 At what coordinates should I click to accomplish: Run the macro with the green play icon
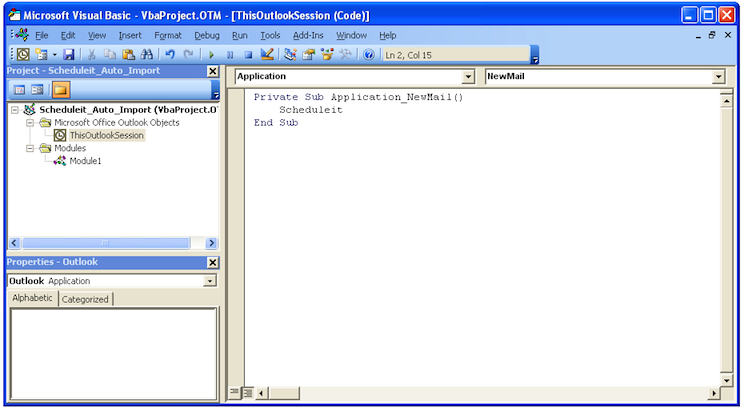click(x=212, y=55)
